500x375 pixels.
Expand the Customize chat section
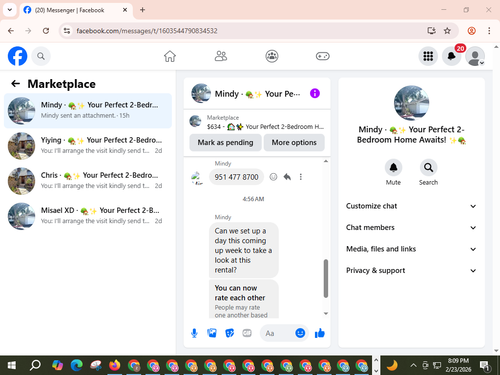coord(411,206)
